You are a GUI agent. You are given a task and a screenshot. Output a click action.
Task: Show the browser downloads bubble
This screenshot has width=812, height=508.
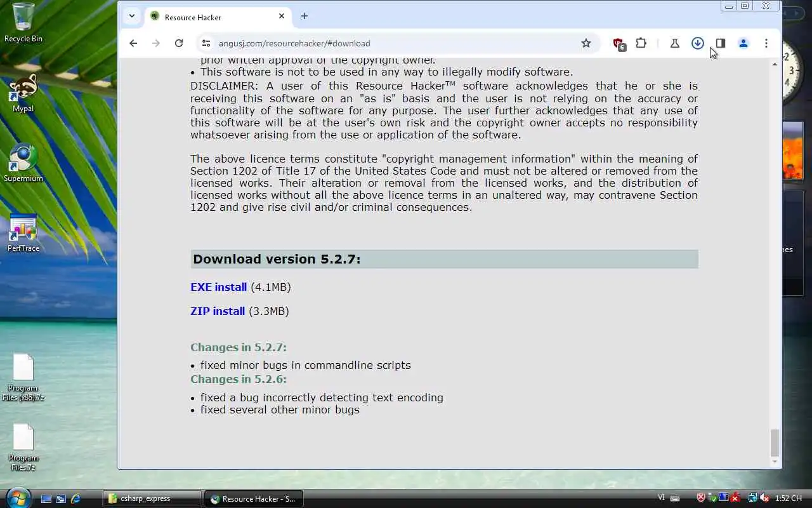[x=698, y=43]
